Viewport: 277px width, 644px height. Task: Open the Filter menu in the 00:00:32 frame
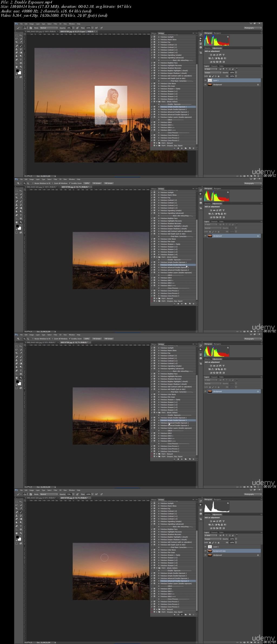click(x=55, y=24)
